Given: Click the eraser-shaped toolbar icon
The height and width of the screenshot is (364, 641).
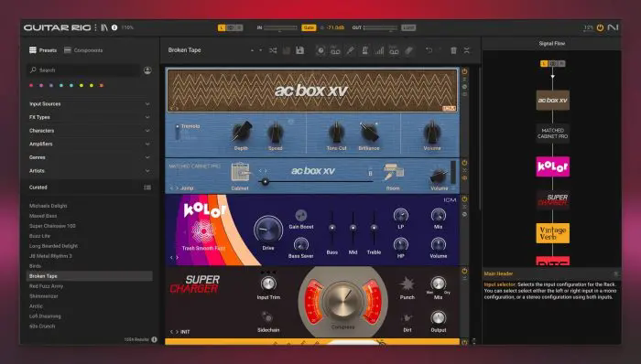Looking at the screenshot, I should coord(409,50).
